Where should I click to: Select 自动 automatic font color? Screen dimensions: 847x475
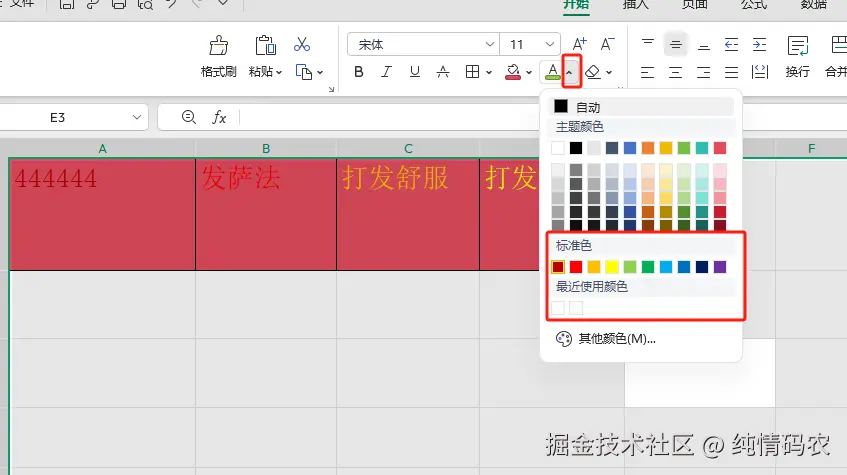(642, 106)
